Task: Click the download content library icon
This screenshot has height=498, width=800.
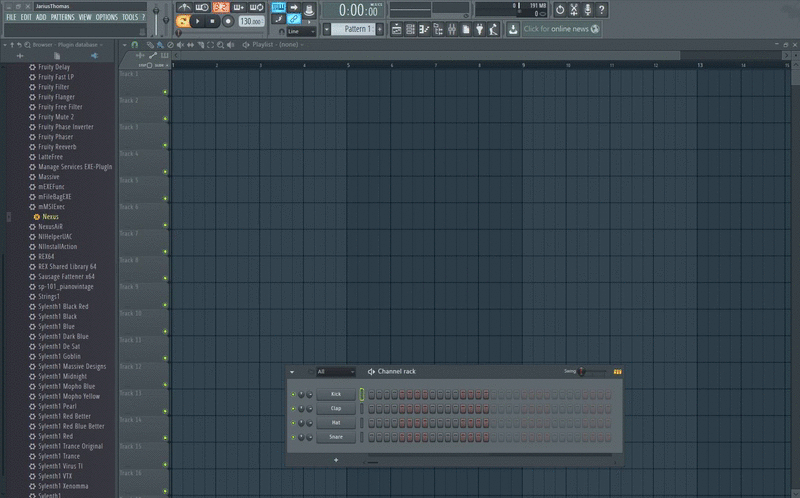Action: pyautogui.click(x=513, y=29)
